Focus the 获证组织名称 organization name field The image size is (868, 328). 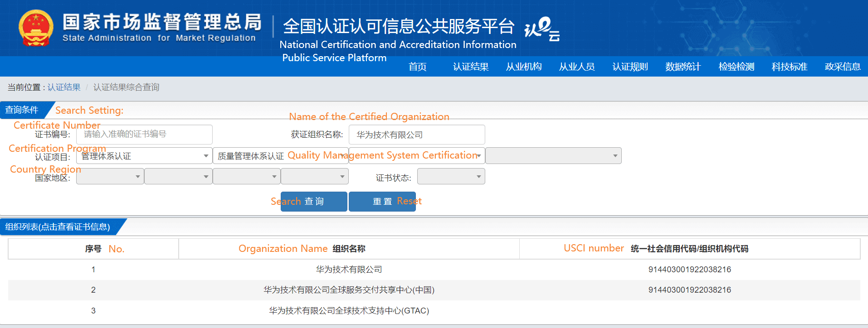tap(417, 135)
